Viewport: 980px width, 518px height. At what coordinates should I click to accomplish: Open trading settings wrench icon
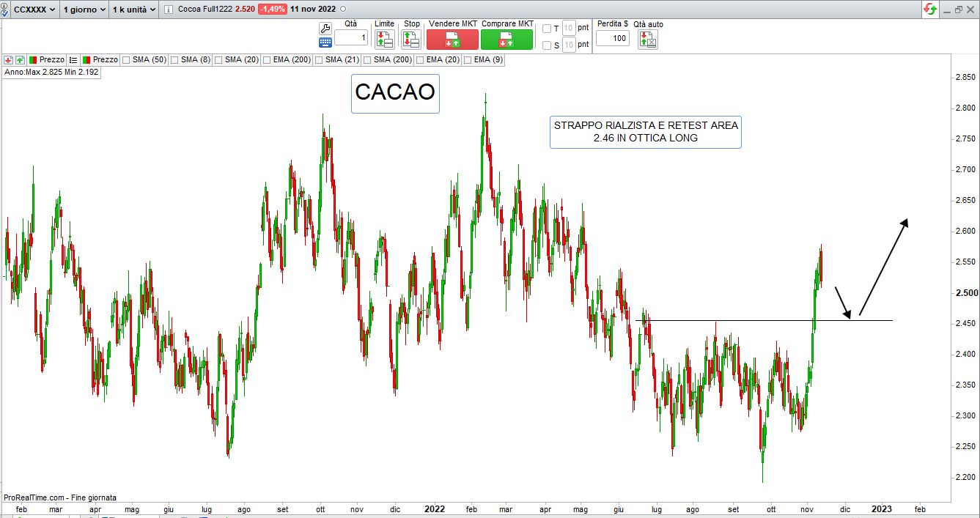325,28
